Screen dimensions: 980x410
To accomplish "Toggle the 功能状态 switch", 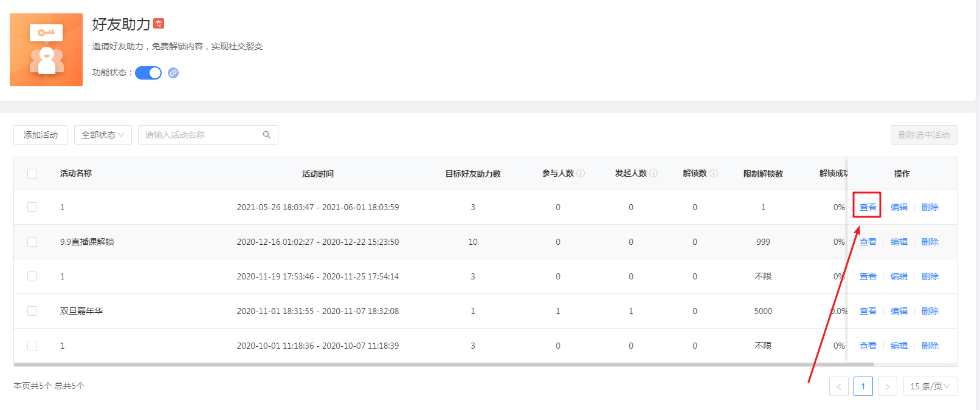I will (x=148, y=73).
